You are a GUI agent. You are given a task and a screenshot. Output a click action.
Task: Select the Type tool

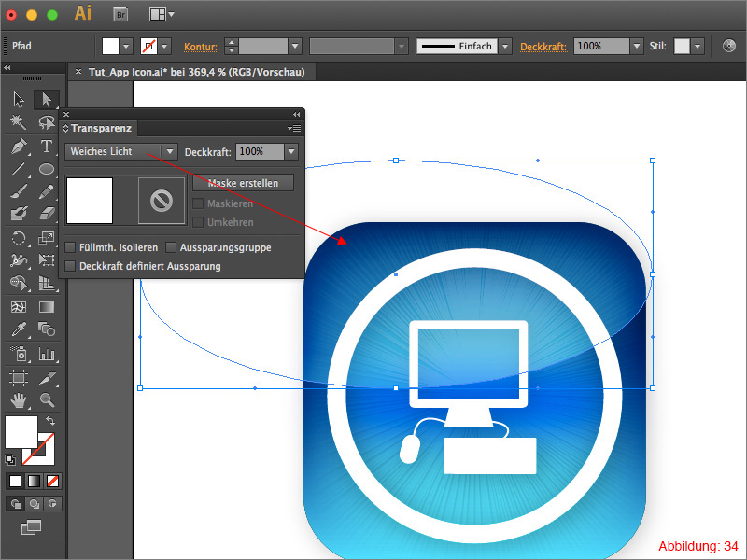pos(46,147)
